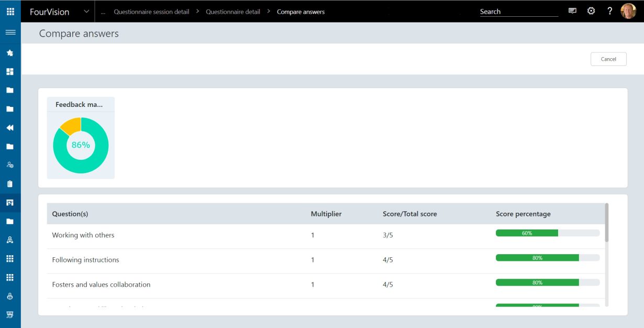Click the questions table vertical scrollbar
Image resolution: width=644 pixels, height=328 pixels.
click(606, 223)
